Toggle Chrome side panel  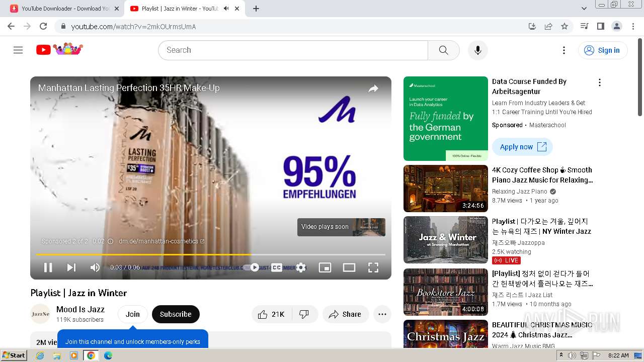coord(600,26)
